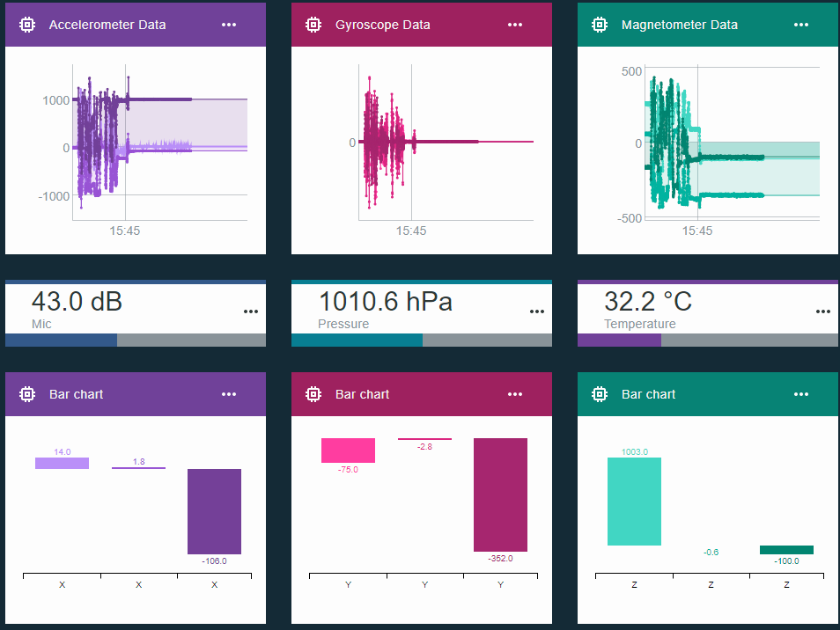Click the chip icon beside Magnetometer Data
The height and width of the screenshot is (630, 840).
tap(600, 25)
